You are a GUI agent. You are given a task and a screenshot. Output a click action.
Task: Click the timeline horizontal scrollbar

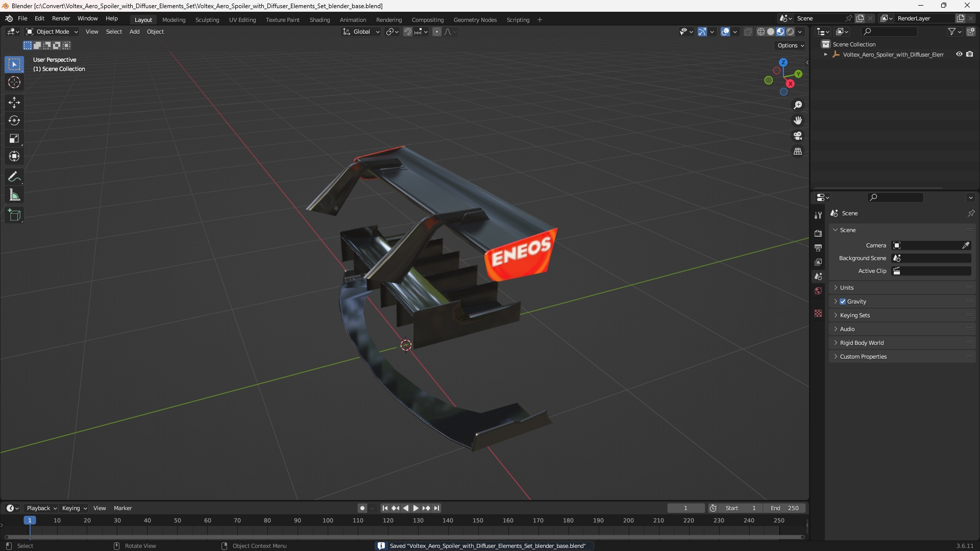404,537
